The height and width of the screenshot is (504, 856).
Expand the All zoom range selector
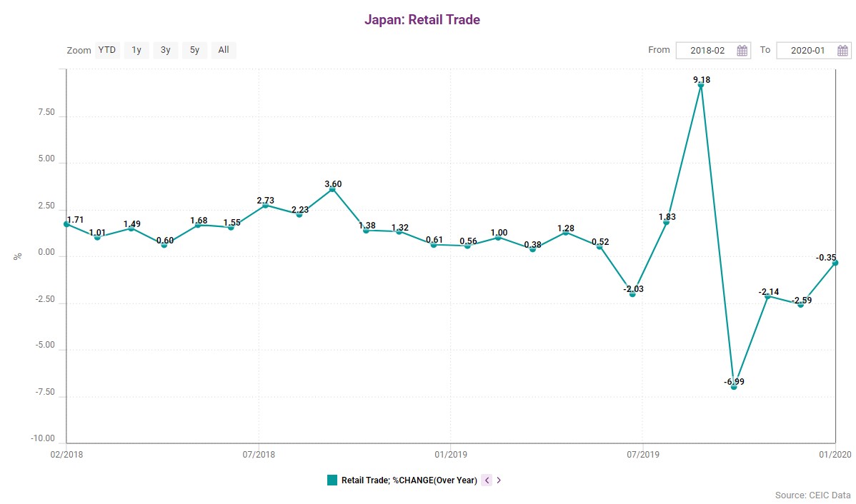(223, 50)
